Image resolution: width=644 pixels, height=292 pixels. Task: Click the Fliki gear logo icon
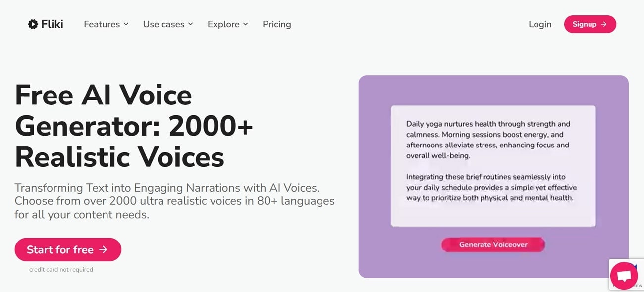33,24
